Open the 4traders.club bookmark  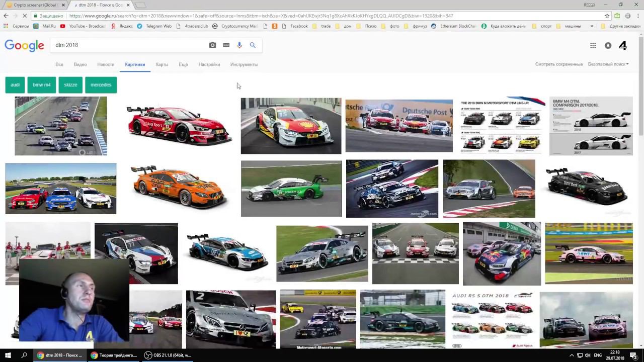click(x=192, y=26)
